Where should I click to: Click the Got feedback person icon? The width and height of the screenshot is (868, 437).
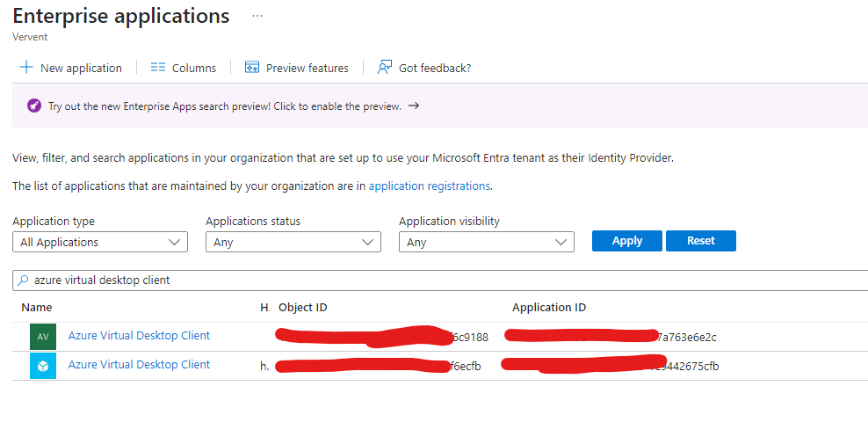(385, 68)
